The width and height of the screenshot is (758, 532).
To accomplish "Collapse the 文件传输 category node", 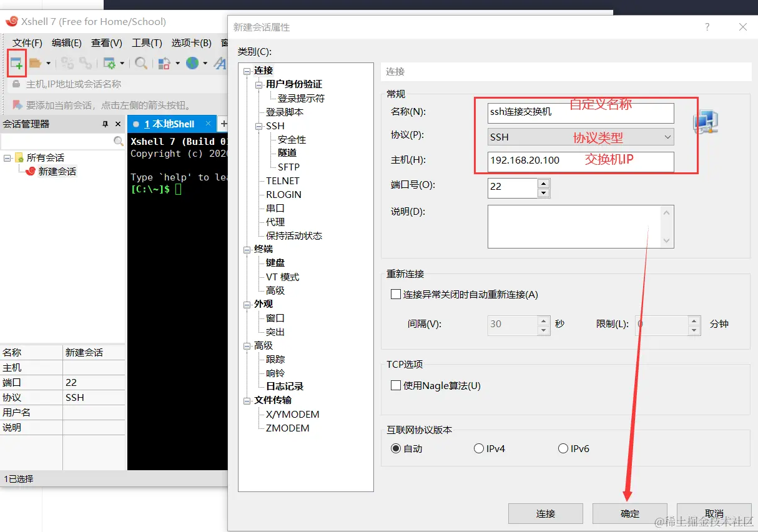I will pyautogui.click(x=247, y=400).
